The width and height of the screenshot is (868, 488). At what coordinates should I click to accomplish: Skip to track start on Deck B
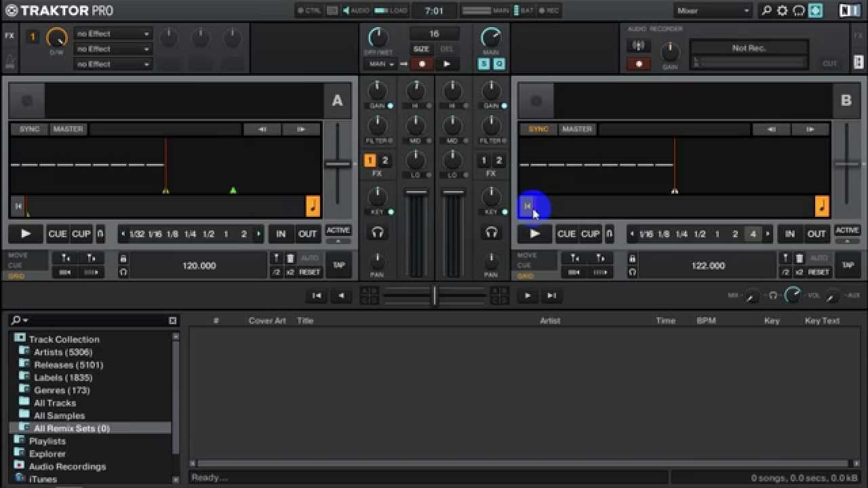pyautogui.click(x=528, y=206)
